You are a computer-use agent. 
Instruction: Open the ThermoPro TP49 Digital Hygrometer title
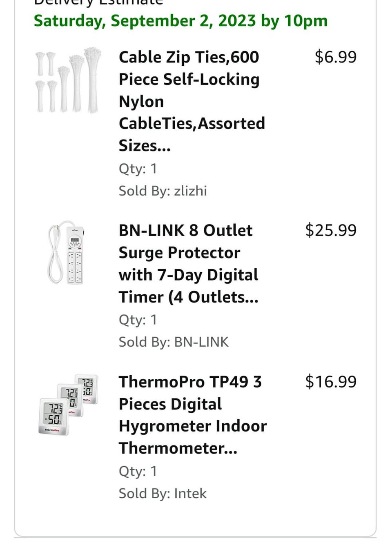(192, 415)
